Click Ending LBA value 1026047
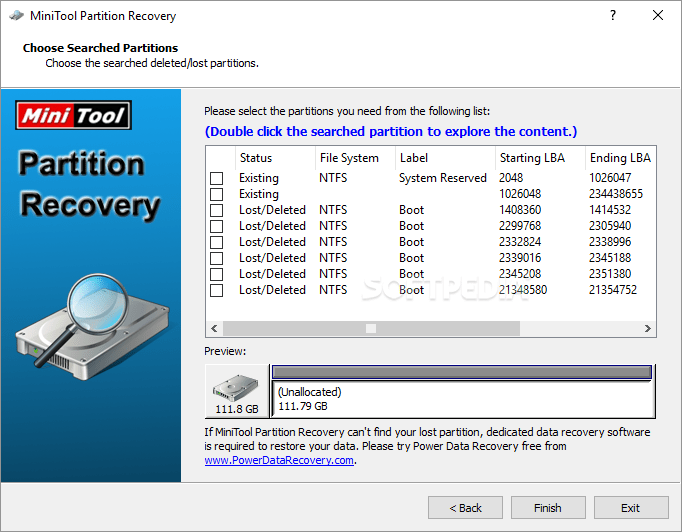The image size is (682, 532). 610,178
